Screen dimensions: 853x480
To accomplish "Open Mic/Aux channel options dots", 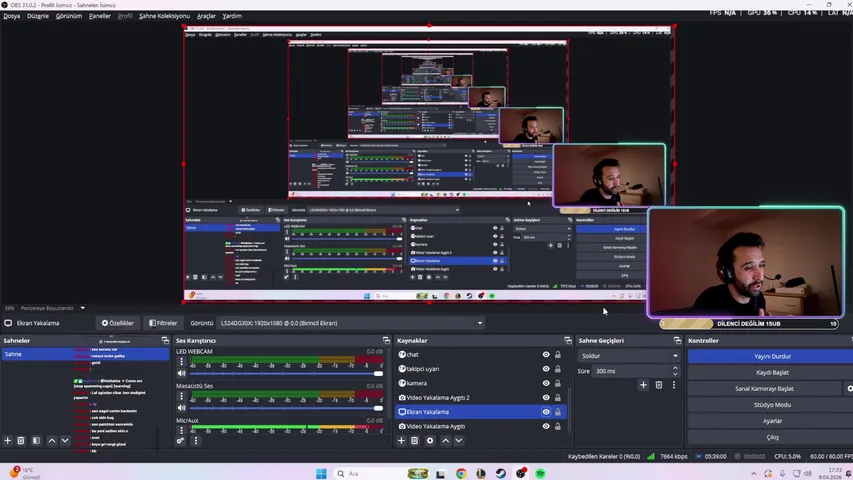I will point(181,430).
